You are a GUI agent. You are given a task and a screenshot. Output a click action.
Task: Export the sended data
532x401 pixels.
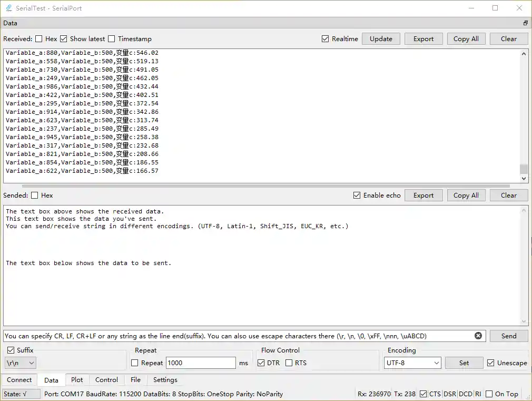[423, 195]
